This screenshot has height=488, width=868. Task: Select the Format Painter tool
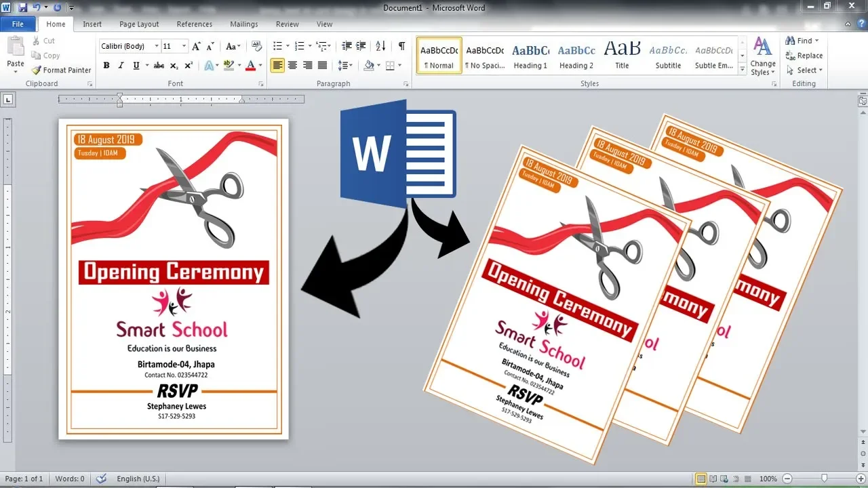[x=61, y=70]
